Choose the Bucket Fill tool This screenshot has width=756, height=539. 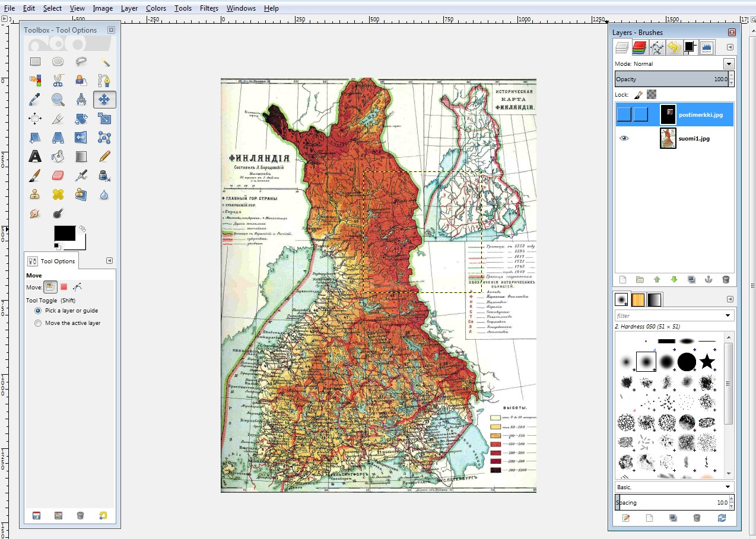coord(58,157)
